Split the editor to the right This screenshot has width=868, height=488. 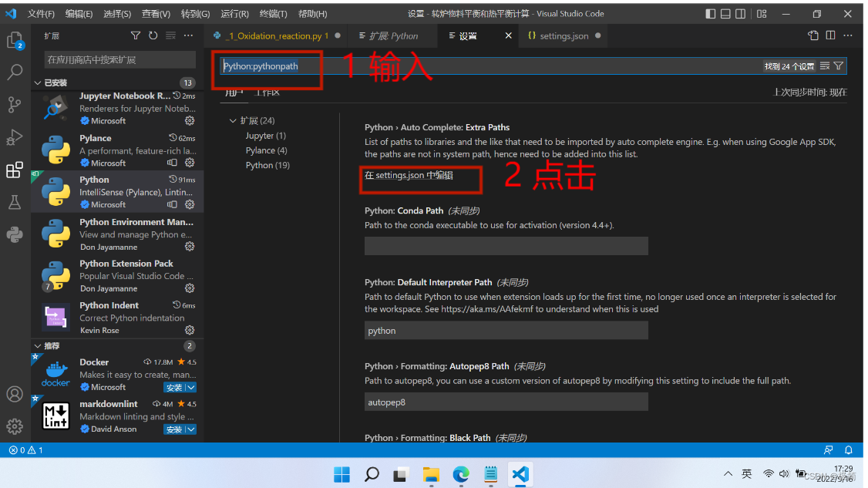tap(830, 35)
